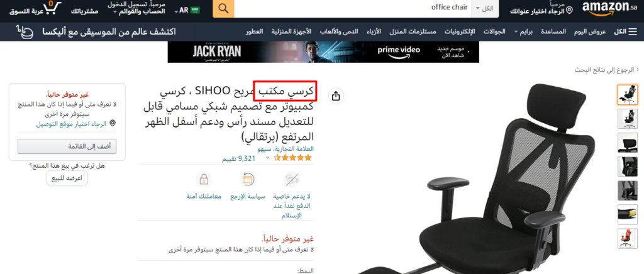This screenshot has height=274, width=644.
Task: Open الإلكترونيات nav item
Action: (x=460, y=31)
